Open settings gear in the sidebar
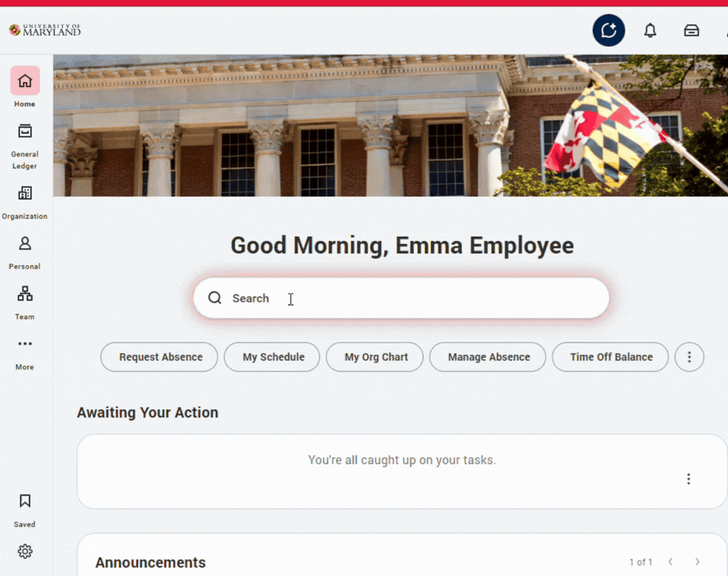This screenshot has height=576, width=728. click(25, 552)
